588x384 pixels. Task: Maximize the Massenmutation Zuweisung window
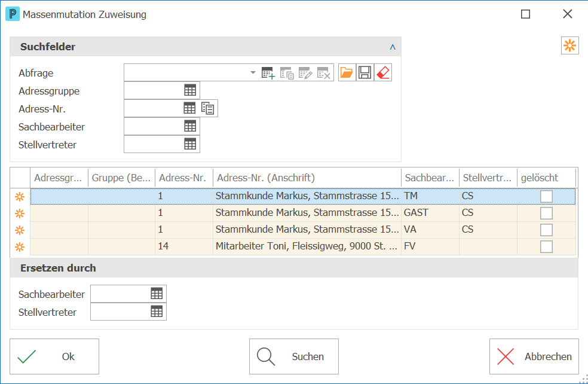[525, 14]
